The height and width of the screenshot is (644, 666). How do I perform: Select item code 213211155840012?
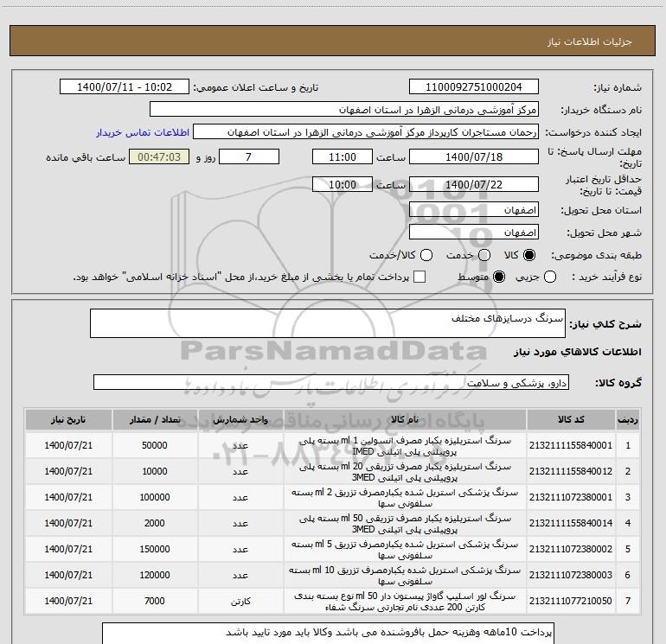pos(571,471)
